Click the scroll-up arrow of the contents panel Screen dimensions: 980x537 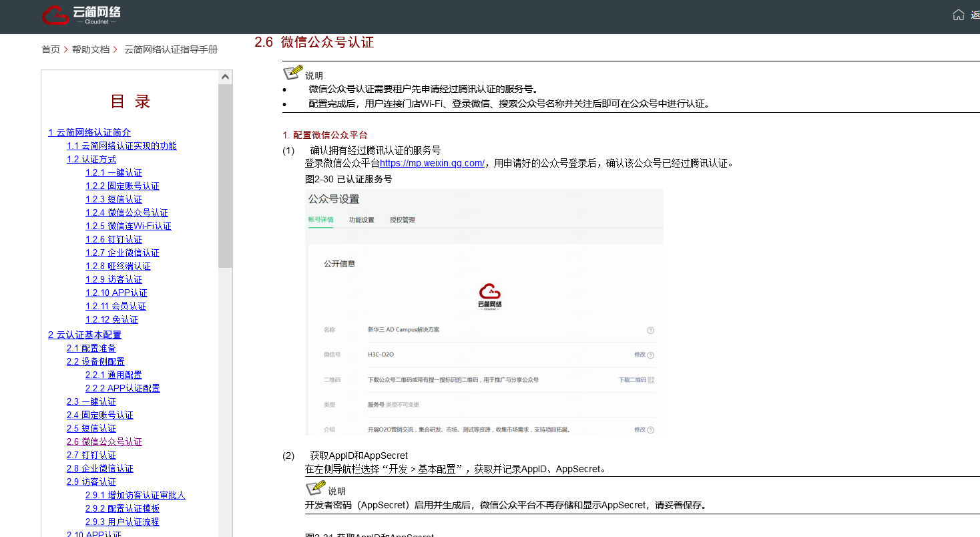tap(226, 77)
